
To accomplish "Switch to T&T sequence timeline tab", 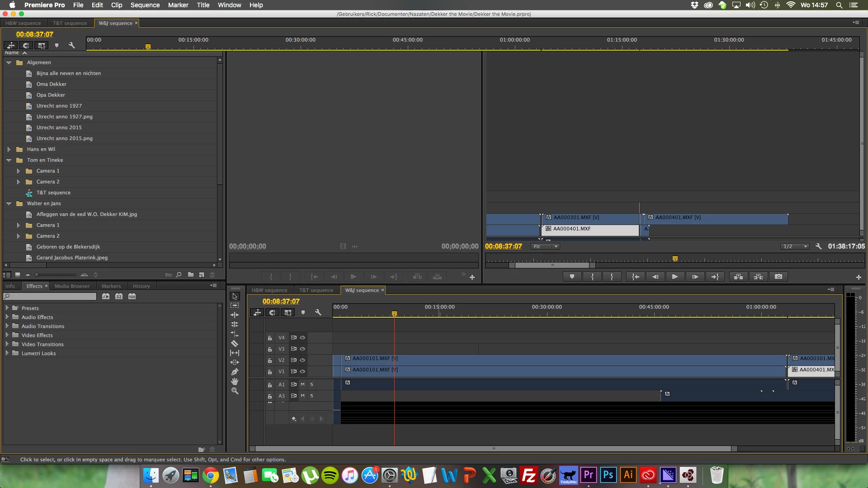I will tap(316, 290).
